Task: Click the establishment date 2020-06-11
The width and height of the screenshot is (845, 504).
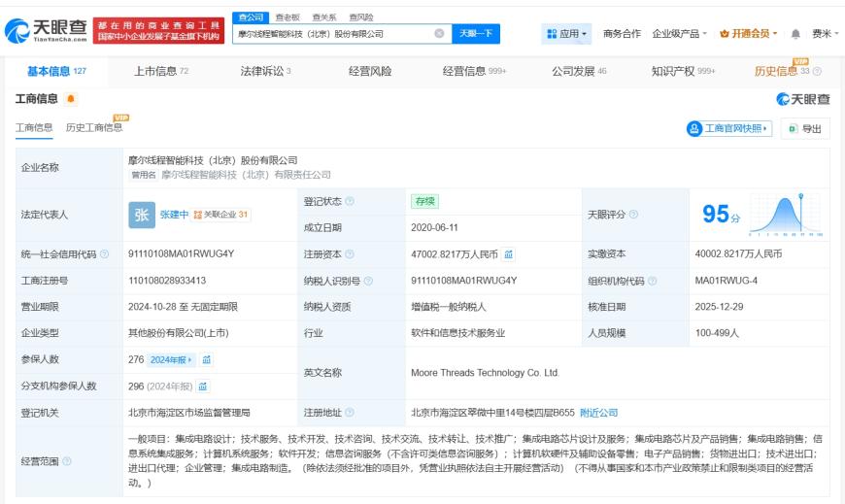Action: coord(434,227)
